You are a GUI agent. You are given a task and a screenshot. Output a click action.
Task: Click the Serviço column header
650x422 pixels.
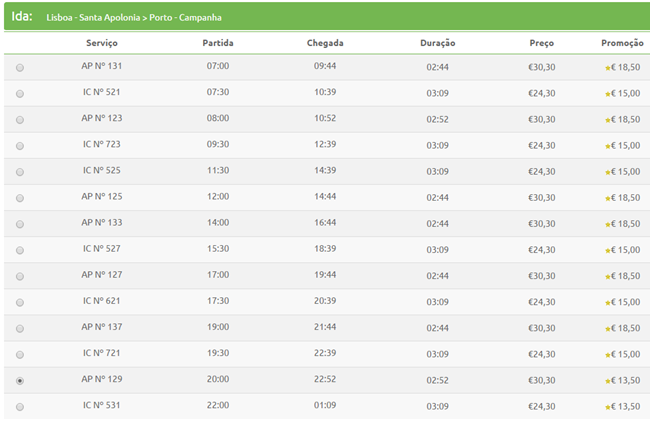(x=102, y=43)
